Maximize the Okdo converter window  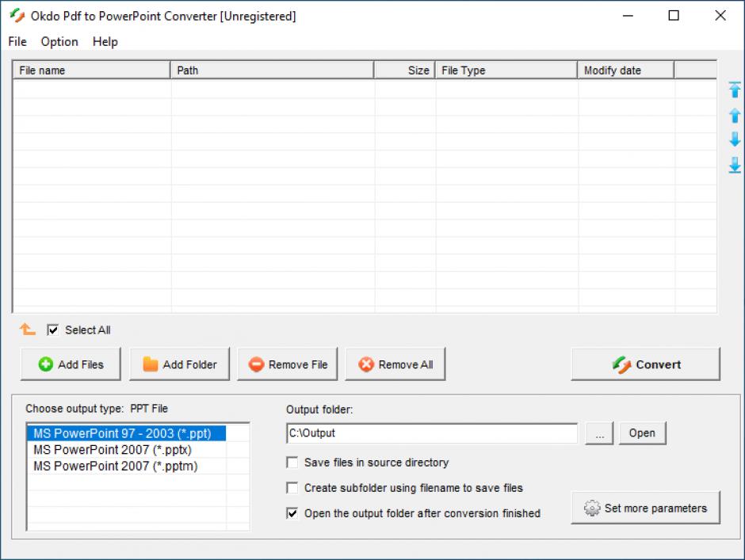(674, 16)
